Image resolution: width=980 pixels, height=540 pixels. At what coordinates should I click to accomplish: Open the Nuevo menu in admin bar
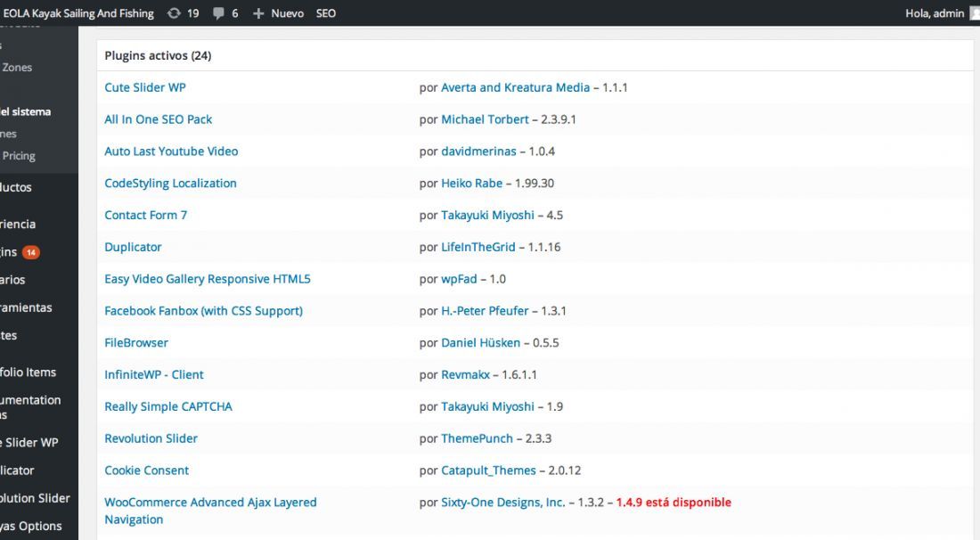click(287, 13)
